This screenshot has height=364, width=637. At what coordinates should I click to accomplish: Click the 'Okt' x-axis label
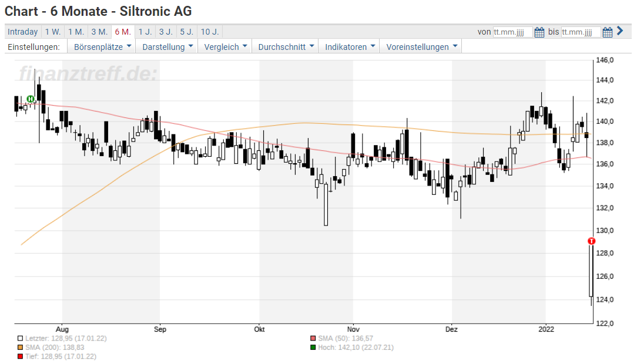tap(259, 329)
